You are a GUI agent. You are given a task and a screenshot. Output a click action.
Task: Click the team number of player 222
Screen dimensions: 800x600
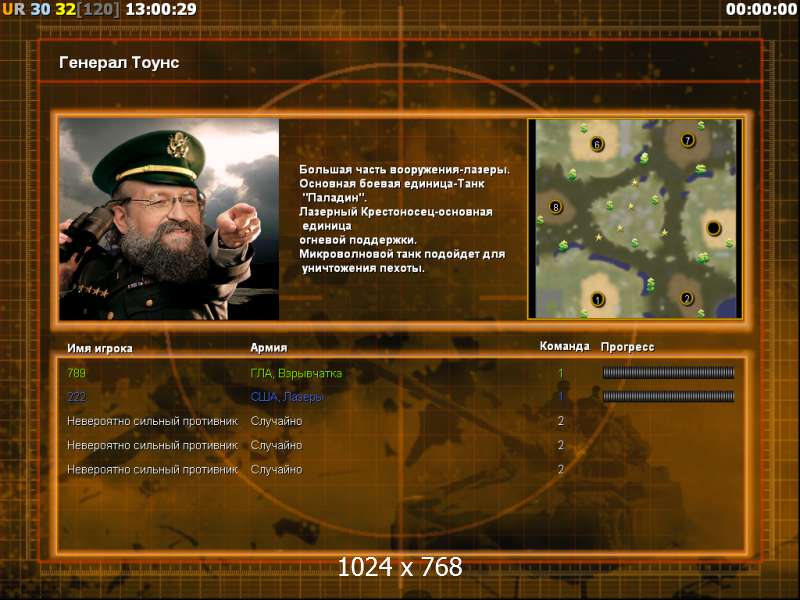561,396
